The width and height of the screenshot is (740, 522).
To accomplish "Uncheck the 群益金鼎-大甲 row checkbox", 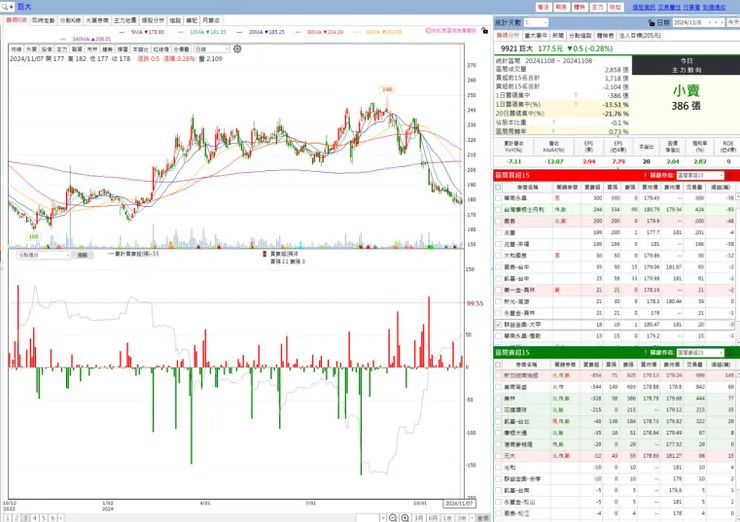I will click(498, 325).
